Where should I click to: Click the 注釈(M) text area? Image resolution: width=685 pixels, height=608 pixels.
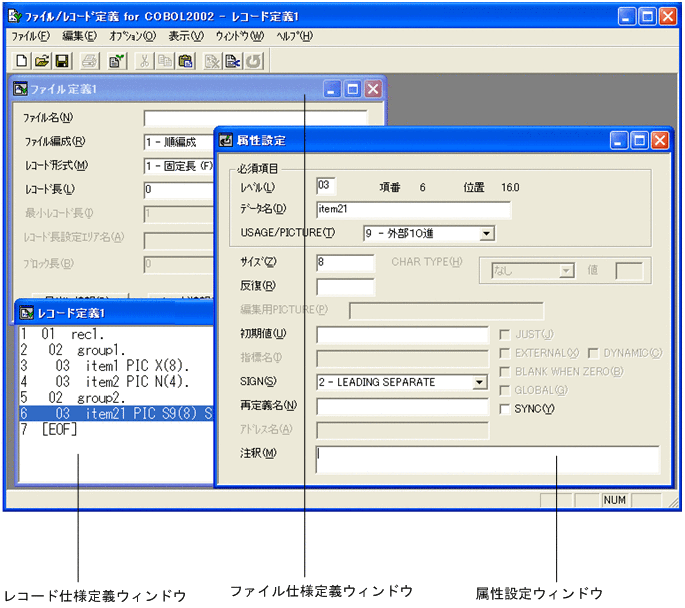coord(488,459)
